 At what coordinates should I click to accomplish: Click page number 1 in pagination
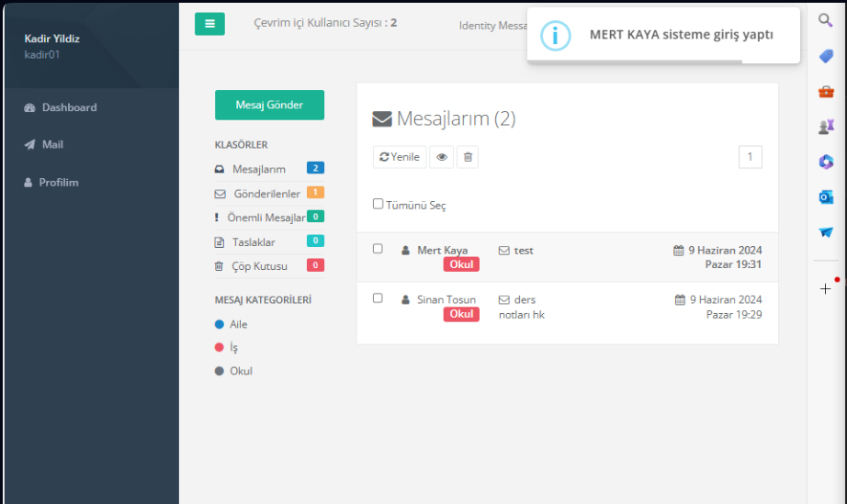click(x=750, y=157)
